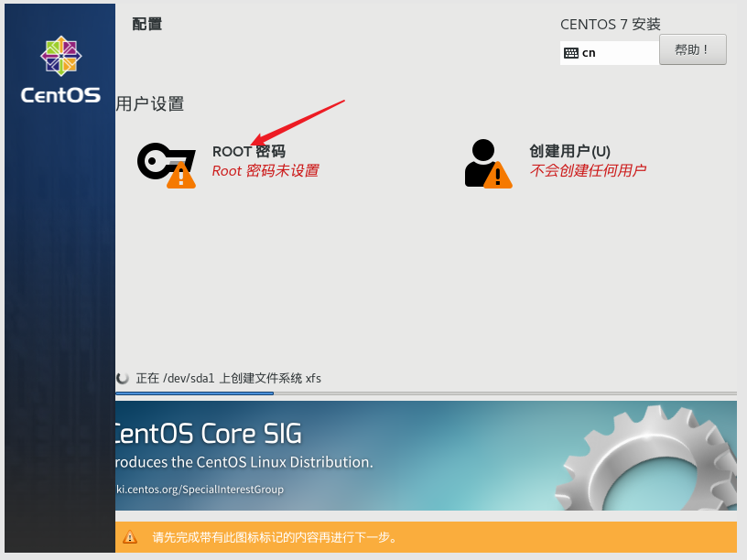The image size is (747, 560).
Task: Click the 用户设置 section heading
Action: click(150, 103)
